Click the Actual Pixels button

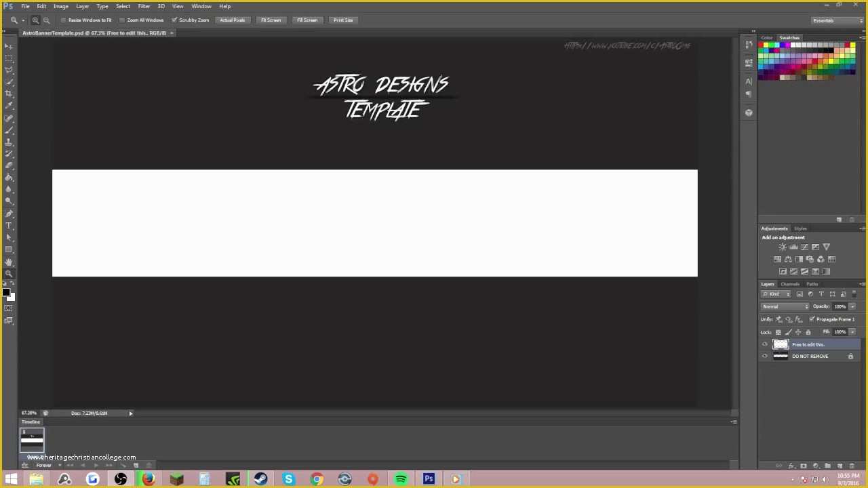pos(232,20)
